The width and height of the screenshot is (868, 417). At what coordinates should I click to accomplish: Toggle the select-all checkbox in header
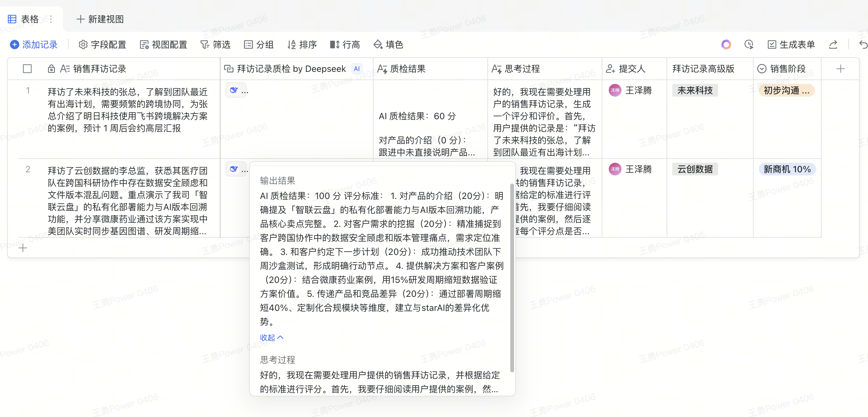[27, 69]
